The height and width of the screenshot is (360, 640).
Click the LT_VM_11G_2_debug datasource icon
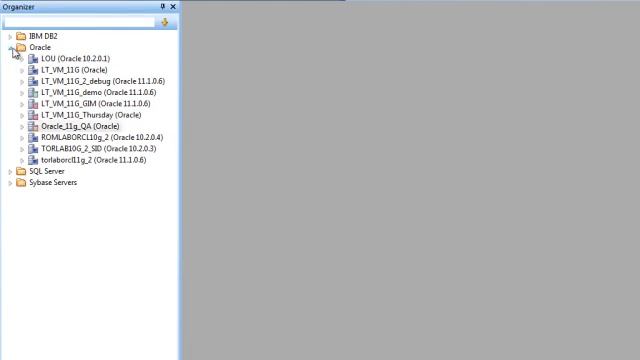(x=33, y=81)
